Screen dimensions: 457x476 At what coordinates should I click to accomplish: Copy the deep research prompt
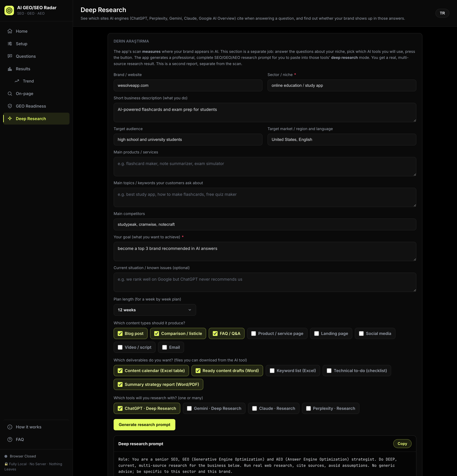coord(402,444)
